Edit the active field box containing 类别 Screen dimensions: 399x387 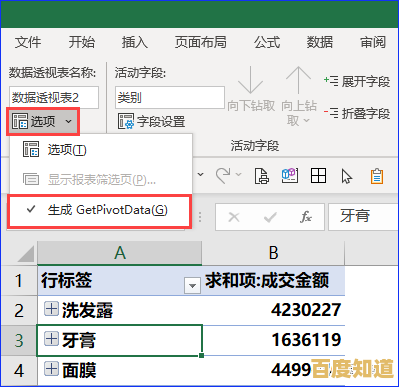(x=170, y=97)
